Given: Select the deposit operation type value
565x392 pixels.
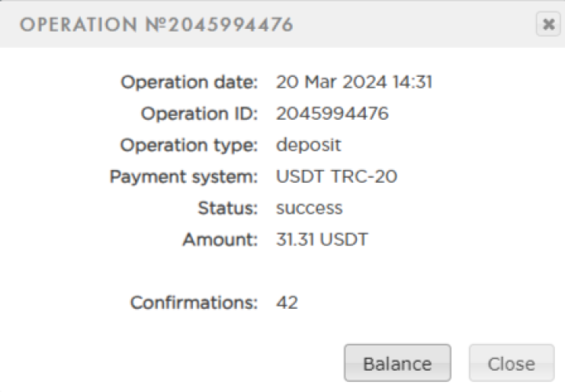Looking at the screenshot, I should tap(309, 145).
